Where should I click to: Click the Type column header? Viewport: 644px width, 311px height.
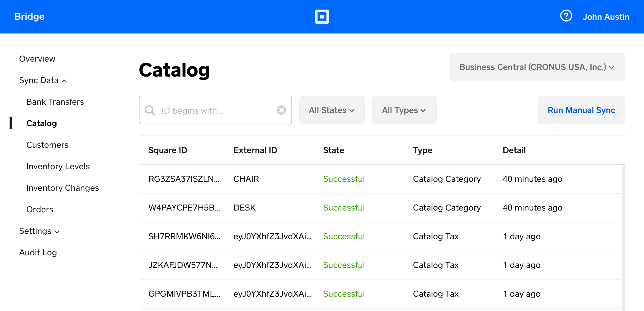click(x=423, y=150)
